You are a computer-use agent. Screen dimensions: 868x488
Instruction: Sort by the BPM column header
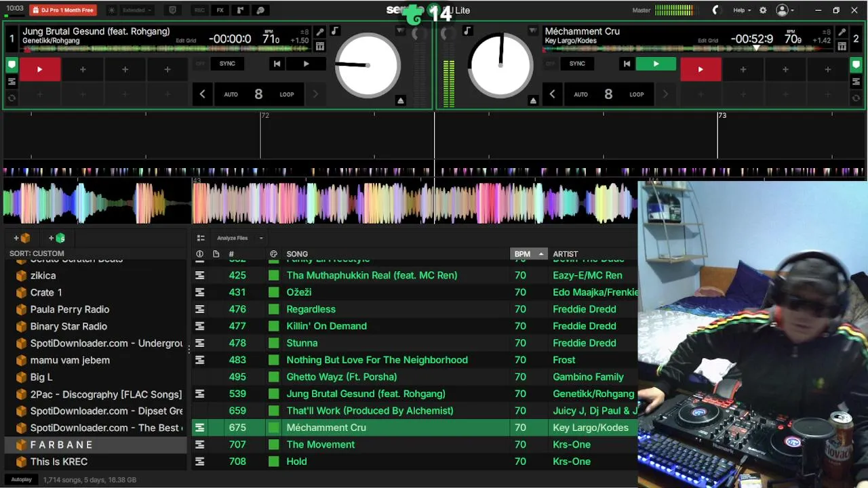pyautogui.click(x=528, y=254)
